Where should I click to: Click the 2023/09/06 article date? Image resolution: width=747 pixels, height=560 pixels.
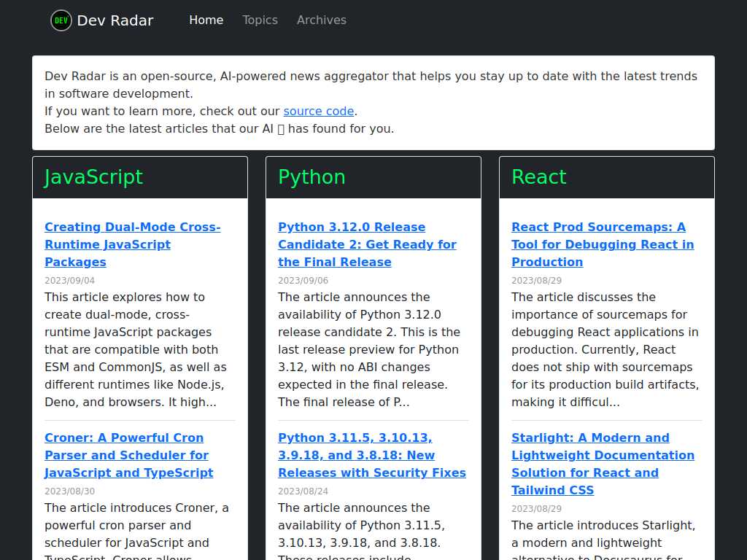[303, 281]
